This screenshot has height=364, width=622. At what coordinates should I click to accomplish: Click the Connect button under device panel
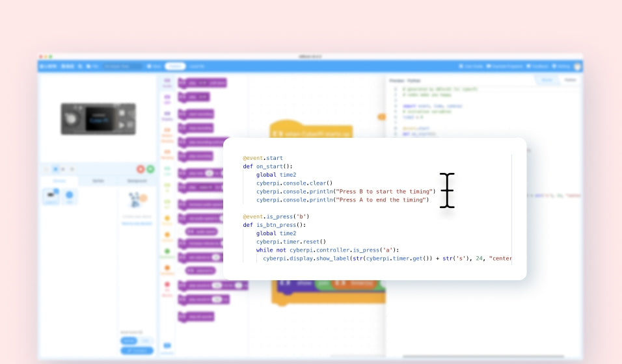coord(137,350)
